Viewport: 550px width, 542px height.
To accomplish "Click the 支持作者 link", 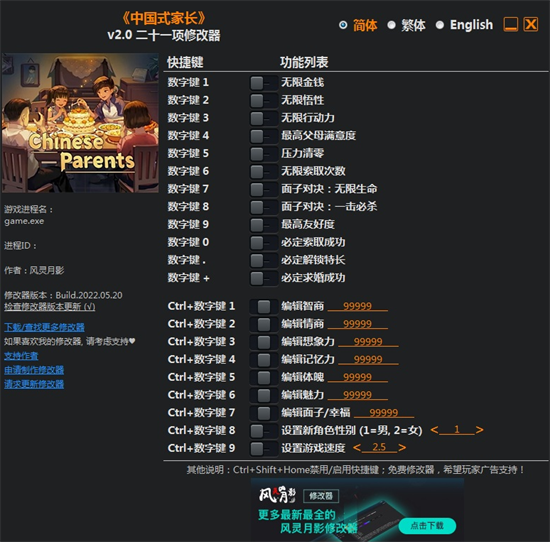I will 21,356.
